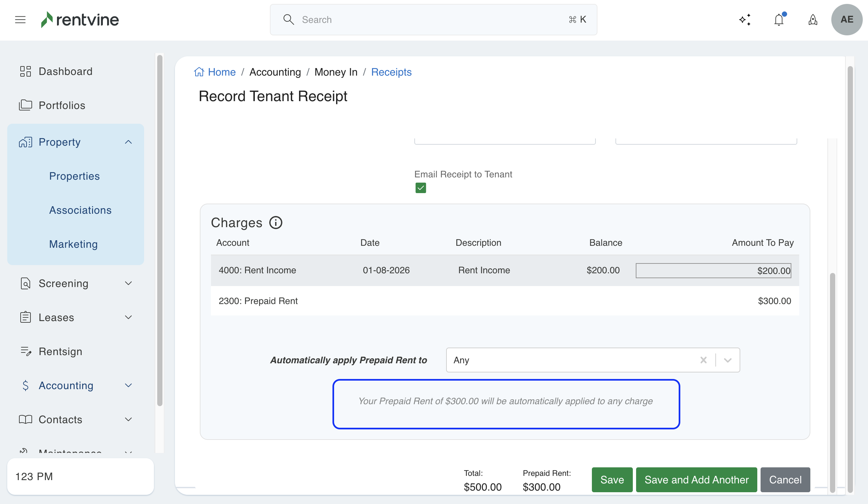The image size is (868, 504).
Task: Click the Receipts breadcrumb link
Action: click(391, 72)
